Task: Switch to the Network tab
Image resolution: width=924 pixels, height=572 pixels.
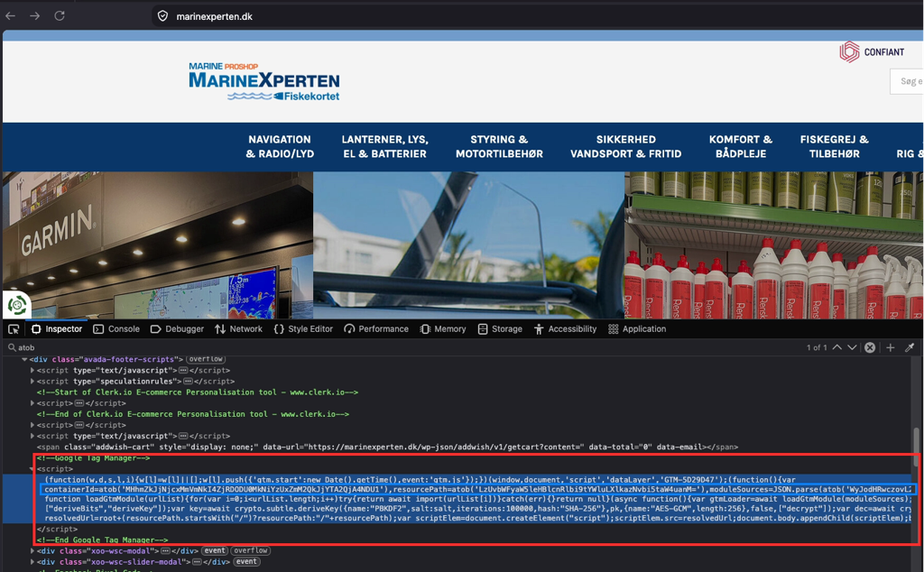Action: click(238, 329)
